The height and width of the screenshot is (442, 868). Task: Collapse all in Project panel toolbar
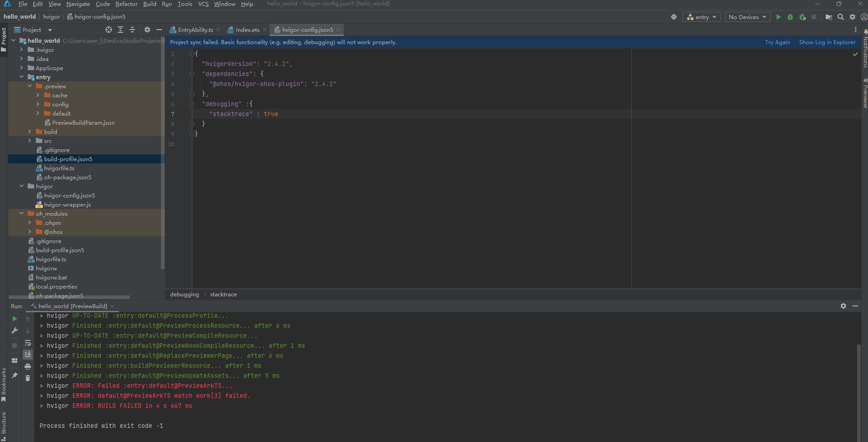click(x=132, y=30)
